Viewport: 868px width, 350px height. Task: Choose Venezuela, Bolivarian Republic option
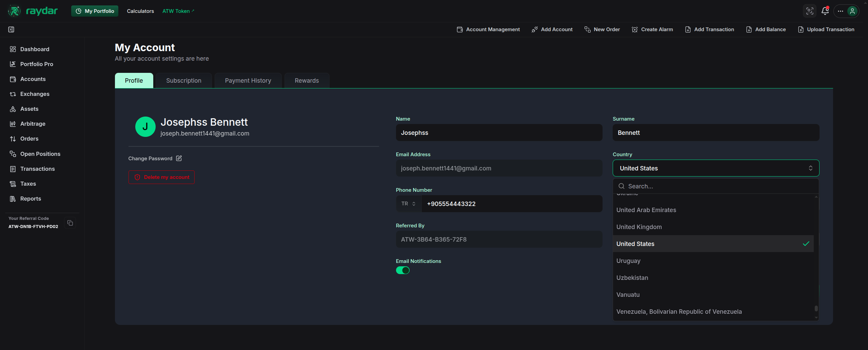[713, 311]
